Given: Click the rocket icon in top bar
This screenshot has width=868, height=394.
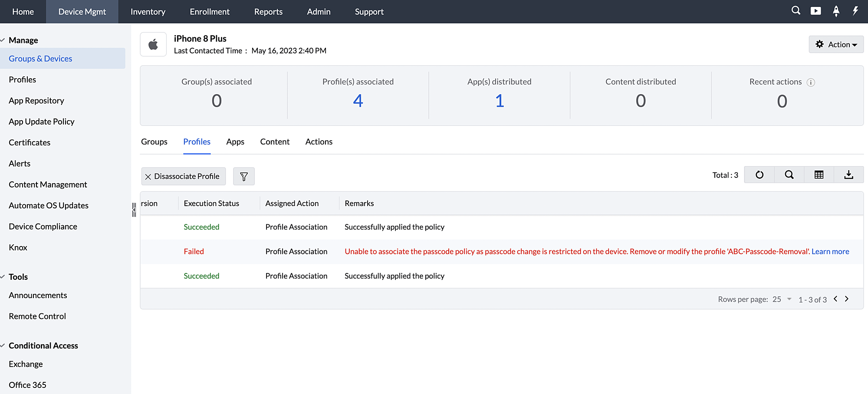Looking at the screenshot, I should click(x=836, y=11).
